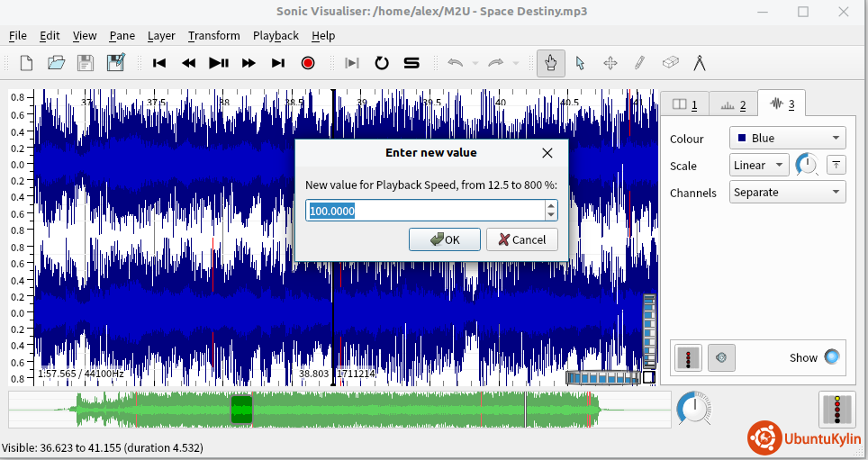Toggle Play/Pause playback

tap(219, 63)
